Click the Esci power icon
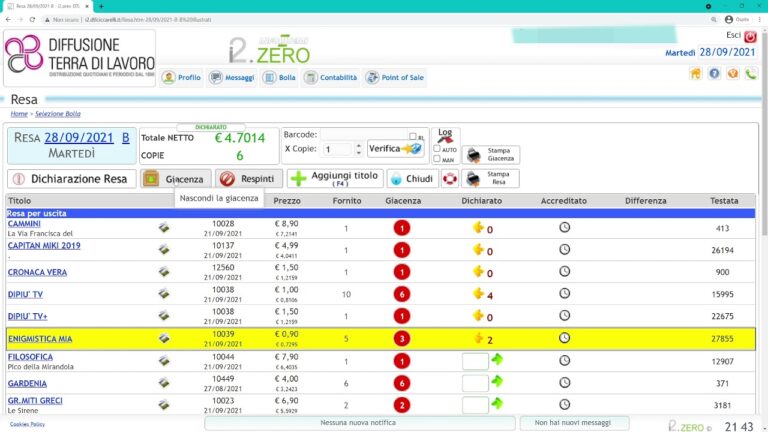768x432 pixels. point(750,37)
